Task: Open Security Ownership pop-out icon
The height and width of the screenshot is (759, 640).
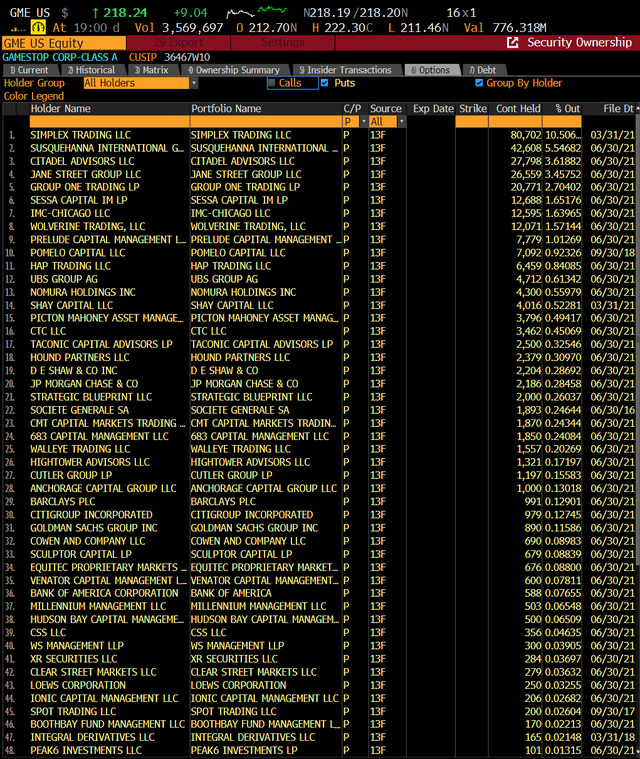Action: (x=512, y=43)
